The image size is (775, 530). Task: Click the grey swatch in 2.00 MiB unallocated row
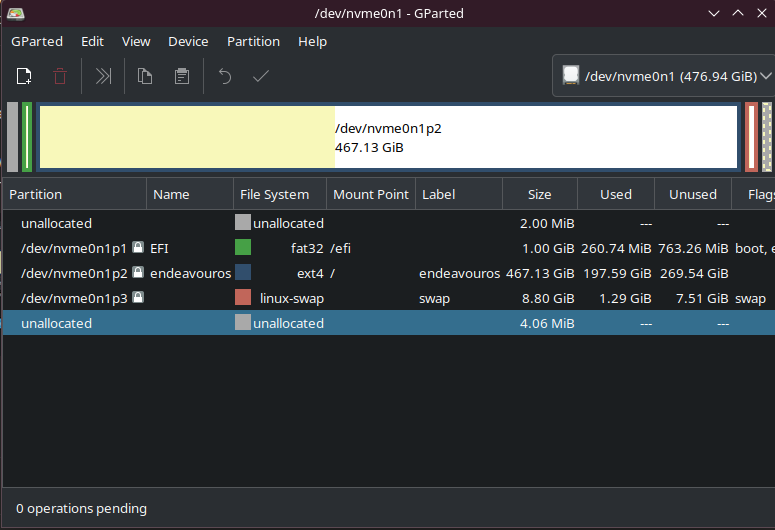(243, 222)
